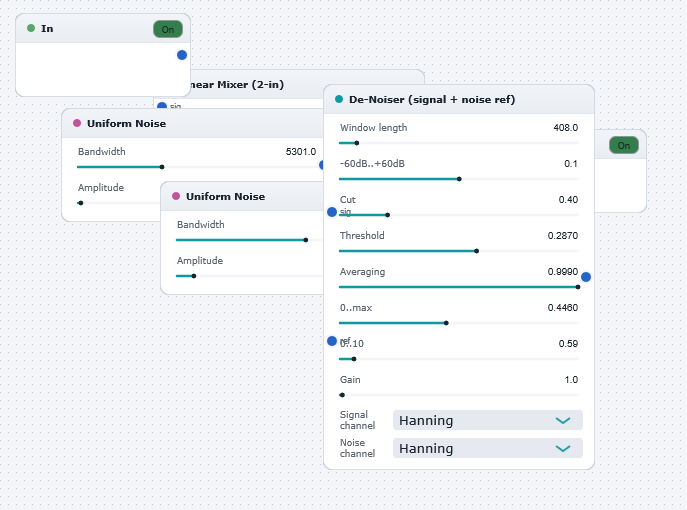Click the output port of the back Uniform Noise node
Viewport: 687px width, 510px height.
click(x=322, y=165)
